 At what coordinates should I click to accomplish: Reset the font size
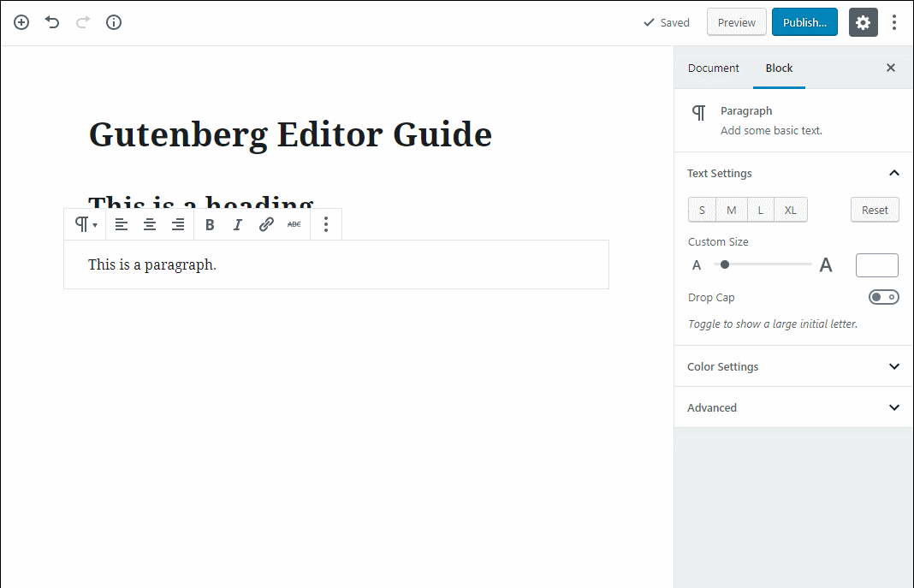[x=875, y=210]
